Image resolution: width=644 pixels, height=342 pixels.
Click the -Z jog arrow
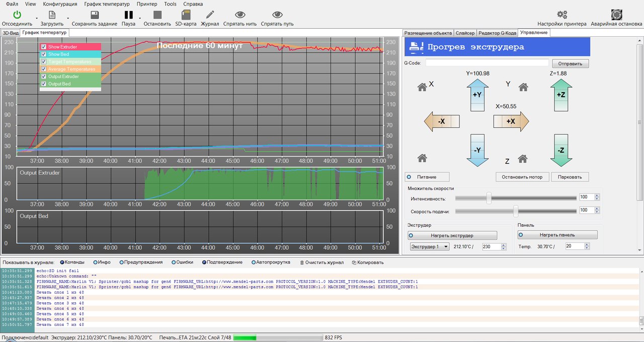(561, 150)
